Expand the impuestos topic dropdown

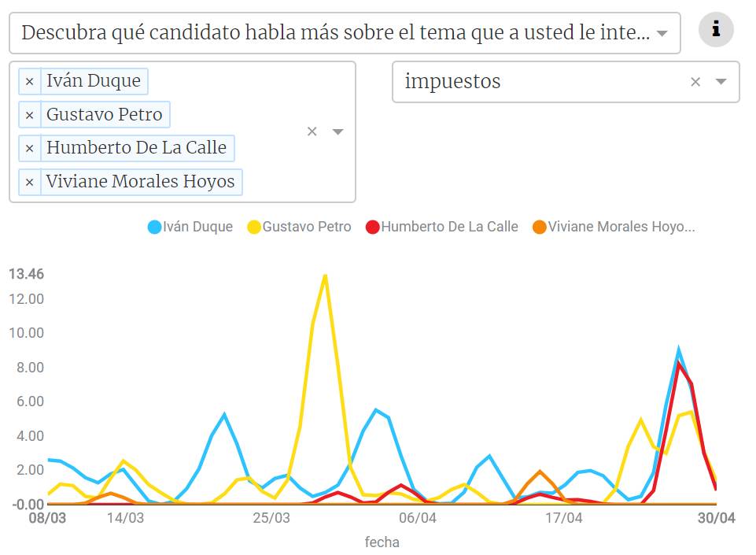tap(721, 82)
